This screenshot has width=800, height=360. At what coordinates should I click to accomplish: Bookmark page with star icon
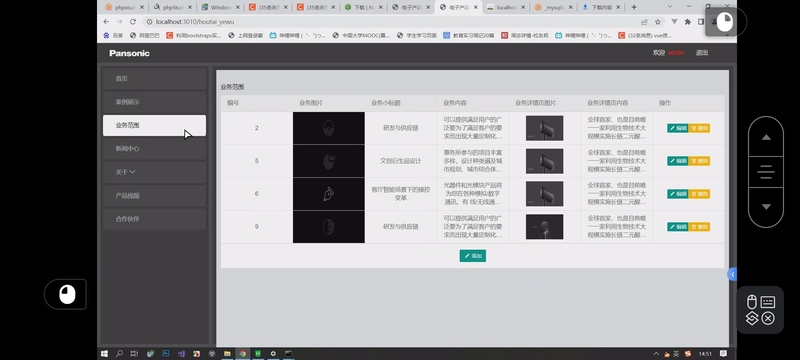[658, 22]
